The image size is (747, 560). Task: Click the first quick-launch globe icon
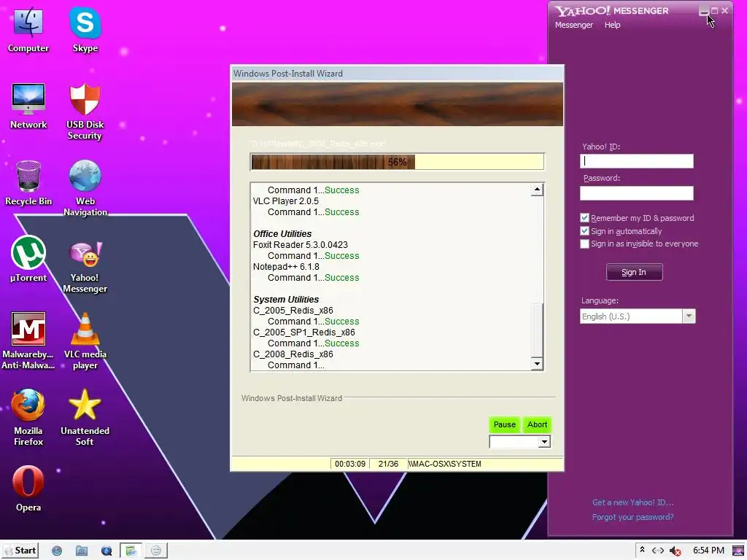tap(57, 551)
